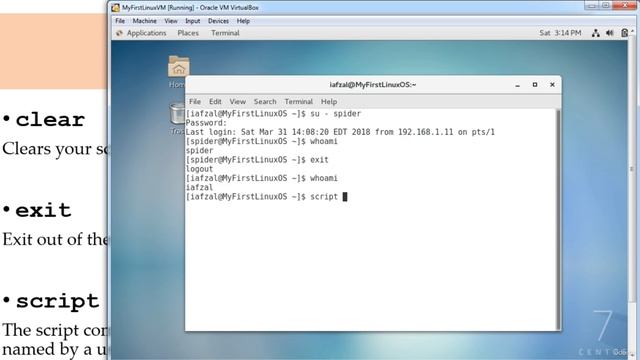Open the Trash desktop icon
The width and height of the screenshot is (640, 360).
click(x=177, y=113)
